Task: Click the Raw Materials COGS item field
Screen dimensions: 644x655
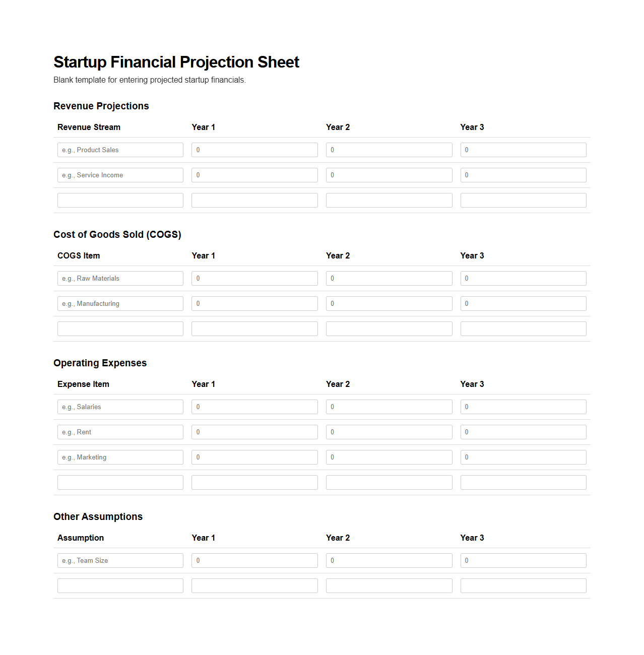Action: (120, 278)
